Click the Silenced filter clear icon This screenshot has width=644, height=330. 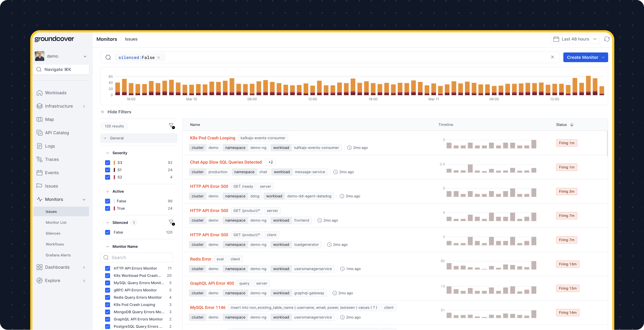click(172, 222)
